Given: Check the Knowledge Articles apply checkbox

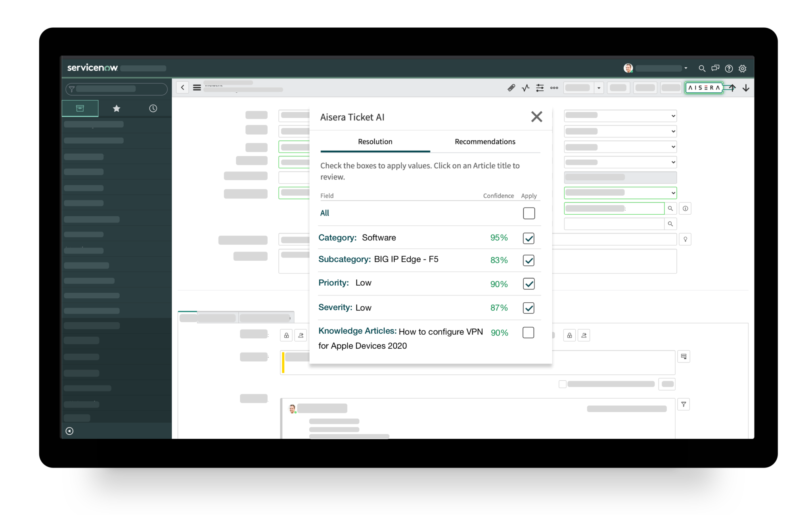Looking at the screenshot, I should pos(529,332).
